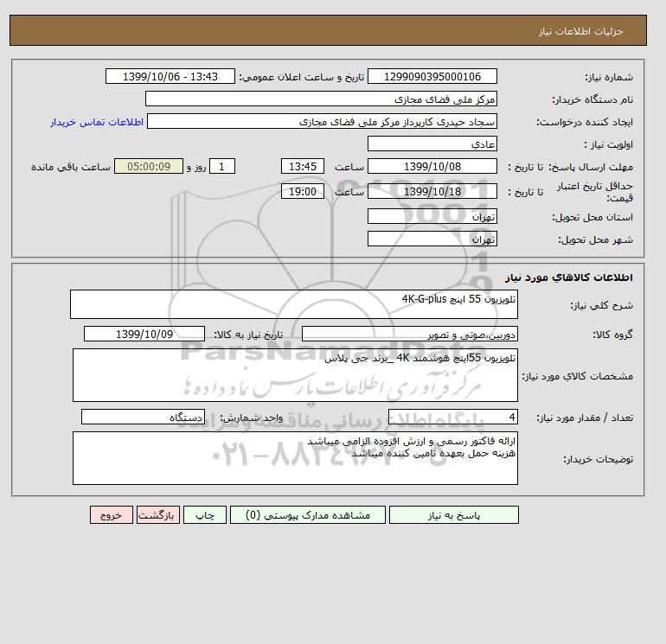The width and height of the screenshot is (666, 644).
Task: Click the label استان محل تحویل
Action: coord(592,217)
